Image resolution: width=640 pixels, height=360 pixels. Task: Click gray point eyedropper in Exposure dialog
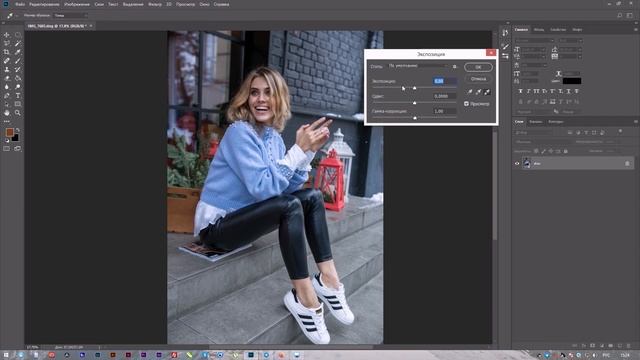click(478, 92)
